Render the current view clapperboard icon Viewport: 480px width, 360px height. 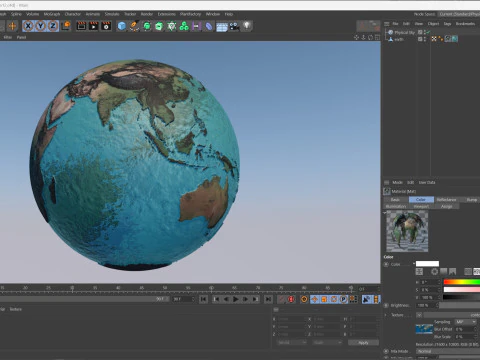tap(81, 26)
